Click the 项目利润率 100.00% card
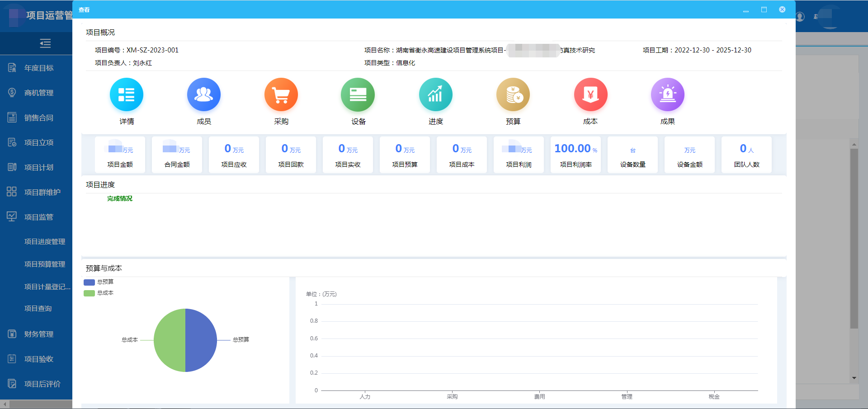868x409 pixels. (576, 155)
